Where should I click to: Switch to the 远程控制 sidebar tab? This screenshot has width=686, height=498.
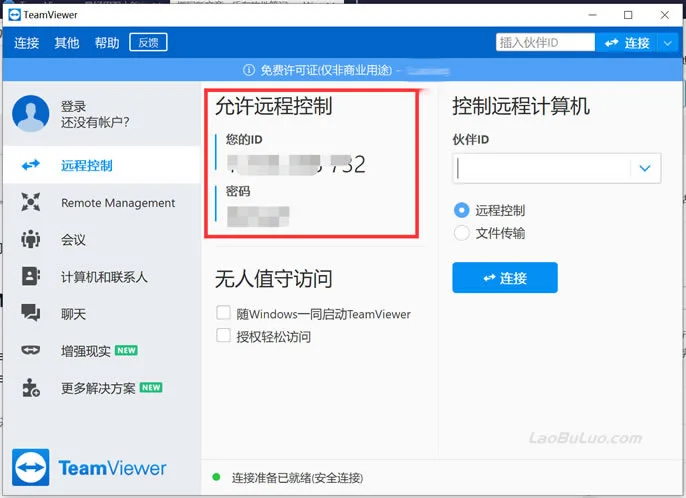[x=102, y=165]
